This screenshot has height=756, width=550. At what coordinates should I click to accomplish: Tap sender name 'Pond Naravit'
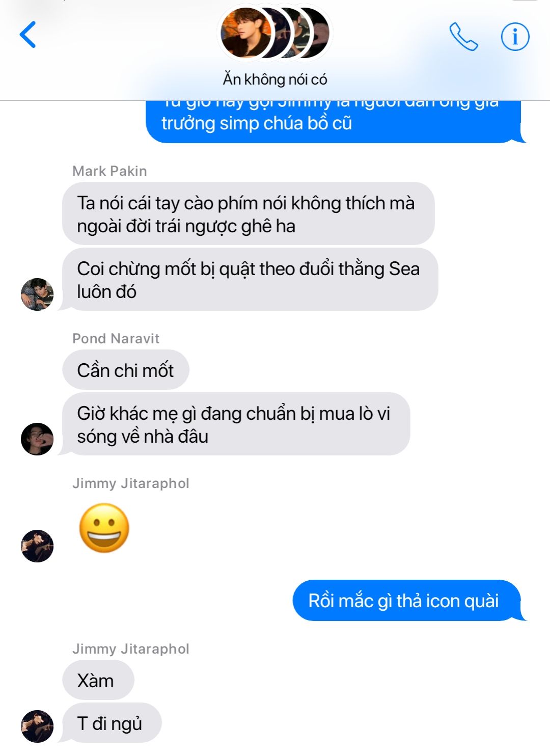click(x=116, y=339)
